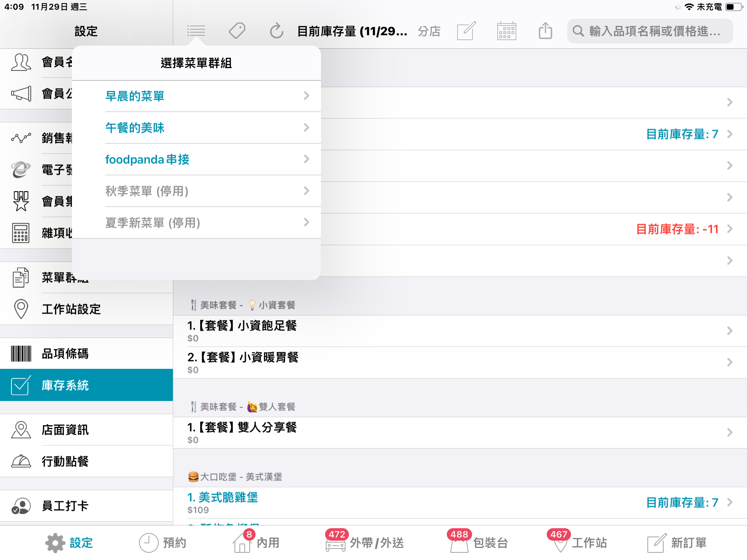Switch to 預約 tab

(163, 543)
